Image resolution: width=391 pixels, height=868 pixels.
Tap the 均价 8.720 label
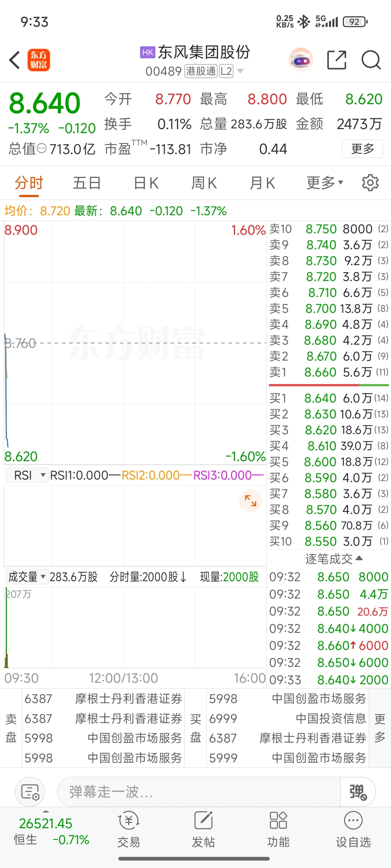tap(37, 211)
